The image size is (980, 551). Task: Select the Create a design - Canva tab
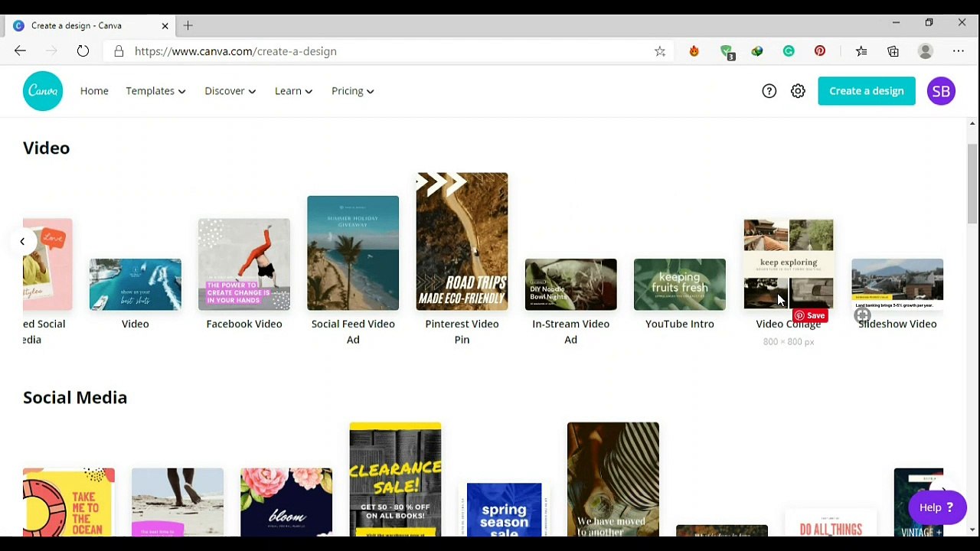(x=90, y=25)
